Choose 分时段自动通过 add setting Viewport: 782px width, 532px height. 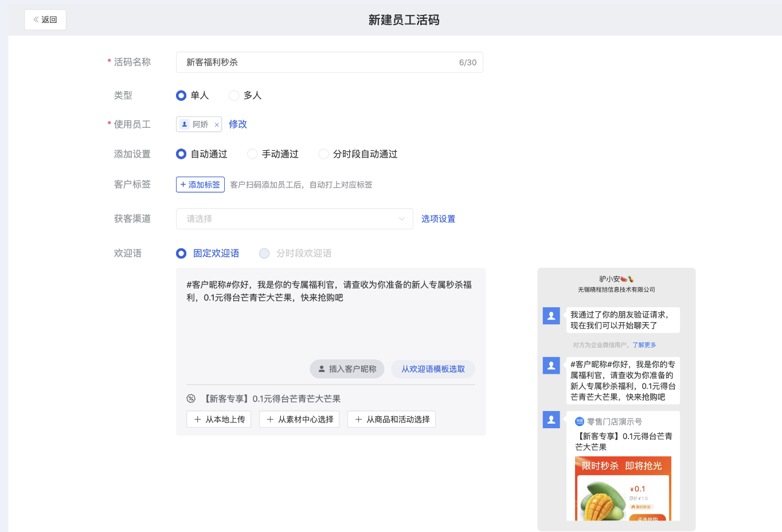coord(323,154)
